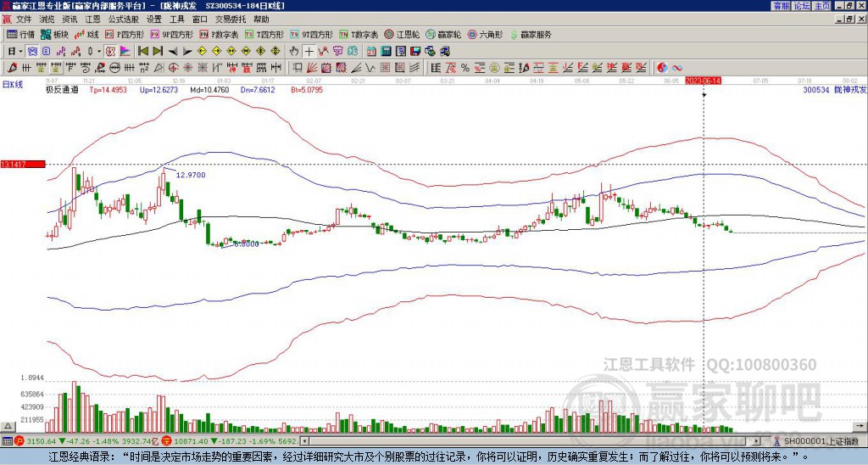Open the 江恩轮 (Gann Wheel) tool
868x465 pixels.
[402, 34]
